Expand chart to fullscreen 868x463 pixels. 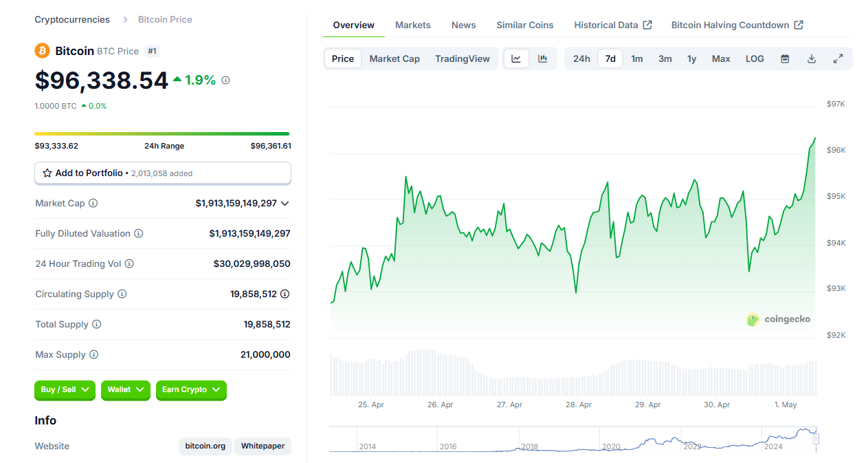(838, 58)
